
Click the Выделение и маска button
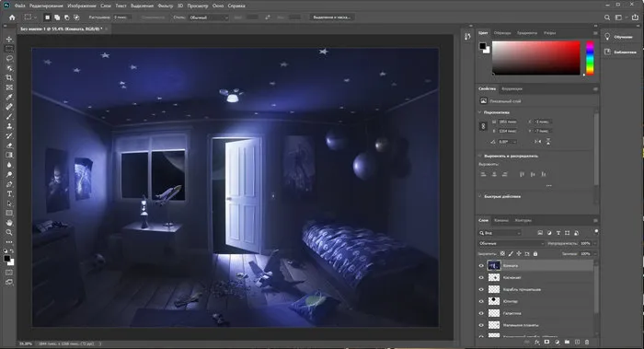(x=331, y=17)
